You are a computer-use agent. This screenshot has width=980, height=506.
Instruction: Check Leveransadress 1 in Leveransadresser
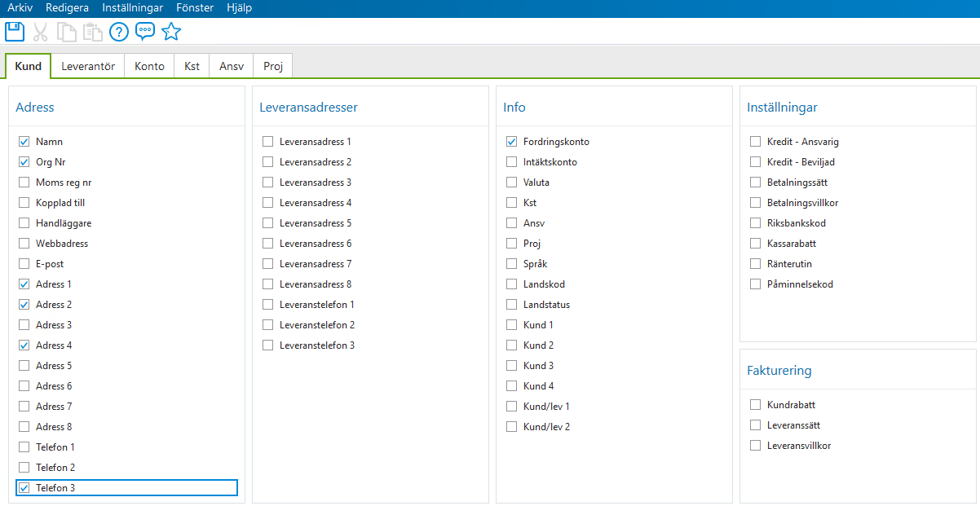267,141
